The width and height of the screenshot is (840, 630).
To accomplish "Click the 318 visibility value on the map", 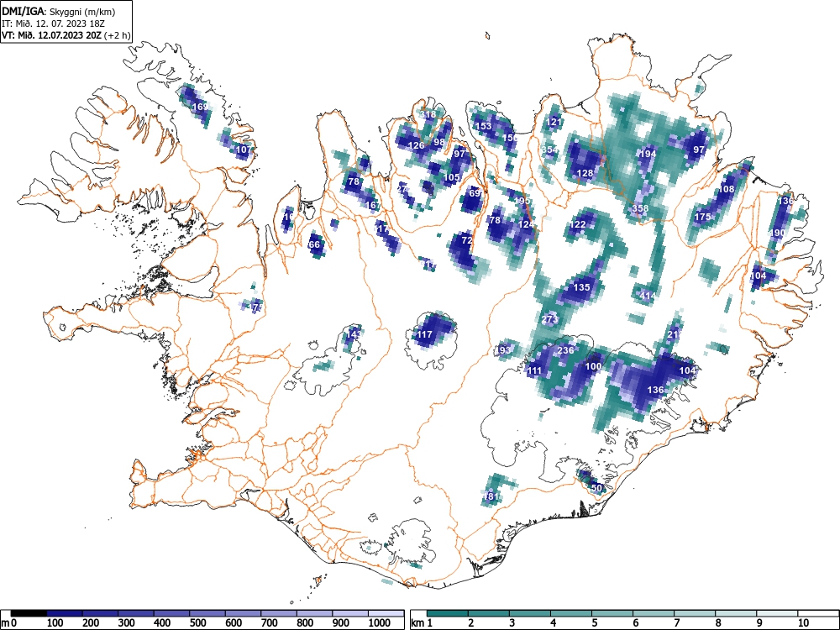I will [x=428, y=114].
